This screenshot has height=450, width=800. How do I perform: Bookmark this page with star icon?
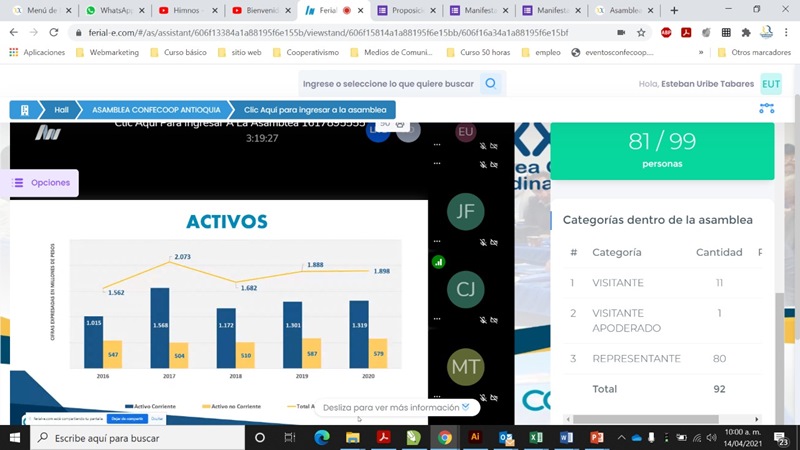point(641,33)
